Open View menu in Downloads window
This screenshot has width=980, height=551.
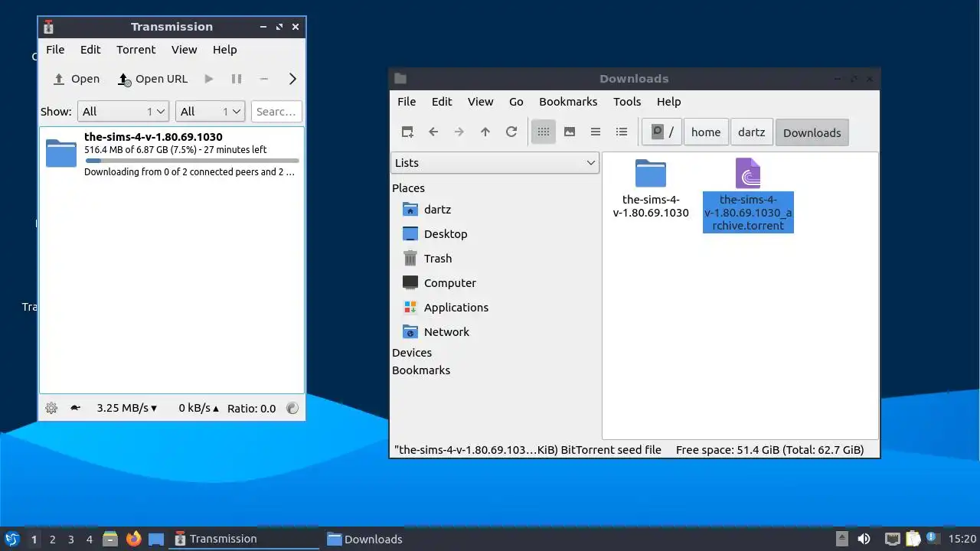pyautogui.click(x=480, y=102)
